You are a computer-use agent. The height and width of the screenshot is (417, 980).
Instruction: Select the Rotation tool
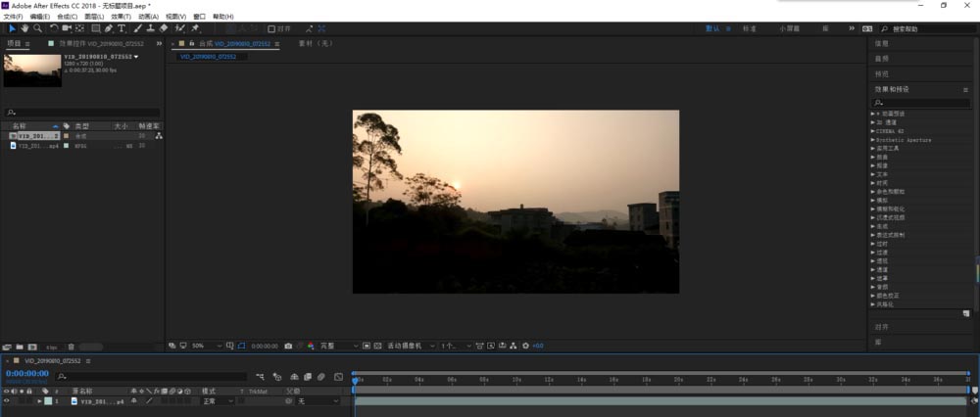click(53, 28)
